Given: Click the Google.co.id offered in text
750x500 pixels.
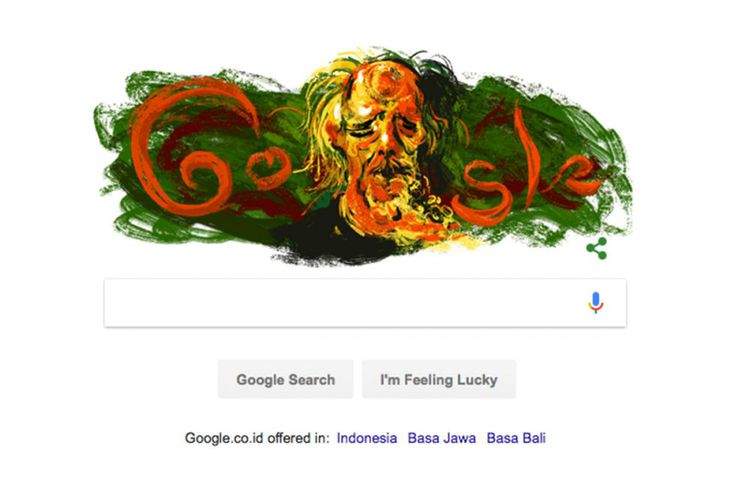Looking at the screenshot, I should tap(257, 438).
